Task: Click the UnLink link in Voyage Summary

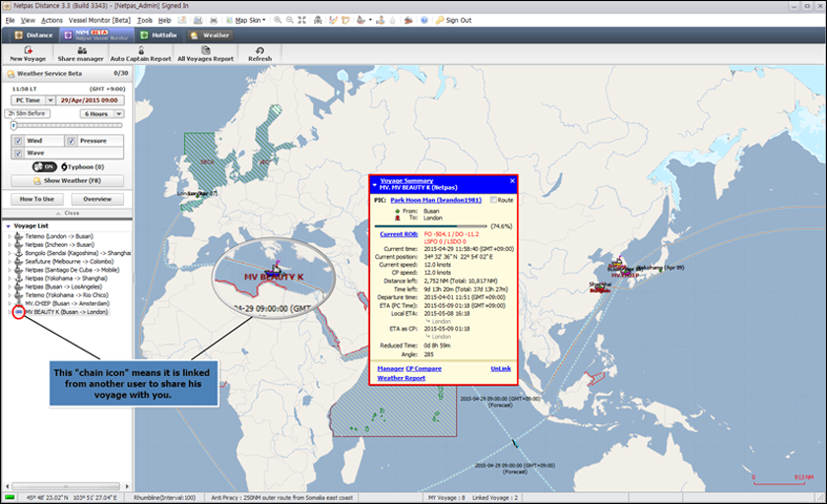Action: [x=500, y=368]
